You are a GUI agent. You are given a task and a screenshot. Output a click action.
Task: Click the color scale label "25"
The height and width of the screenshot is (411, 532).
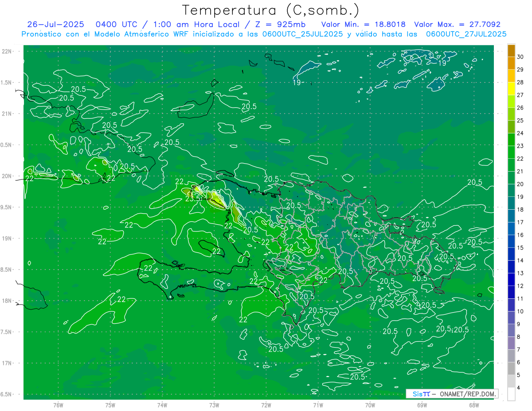pos(520,121)
